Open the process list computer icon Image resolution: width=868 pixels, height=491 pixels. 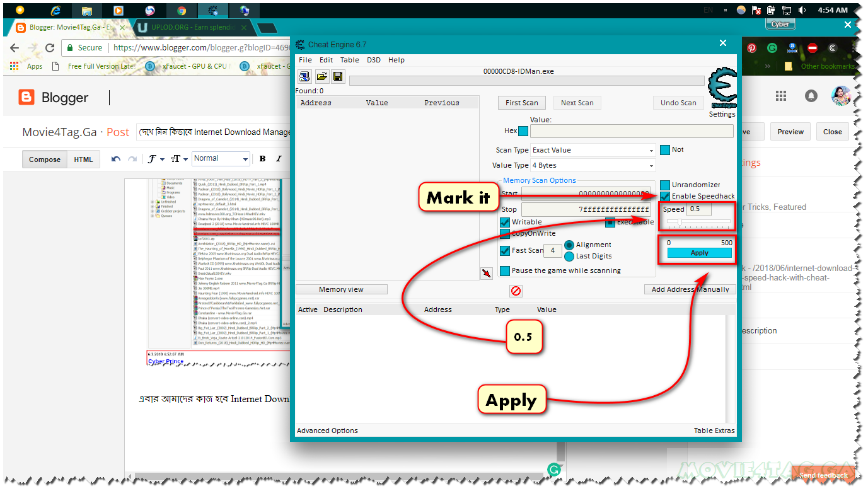pyautogui.click(x=304, y=77)
